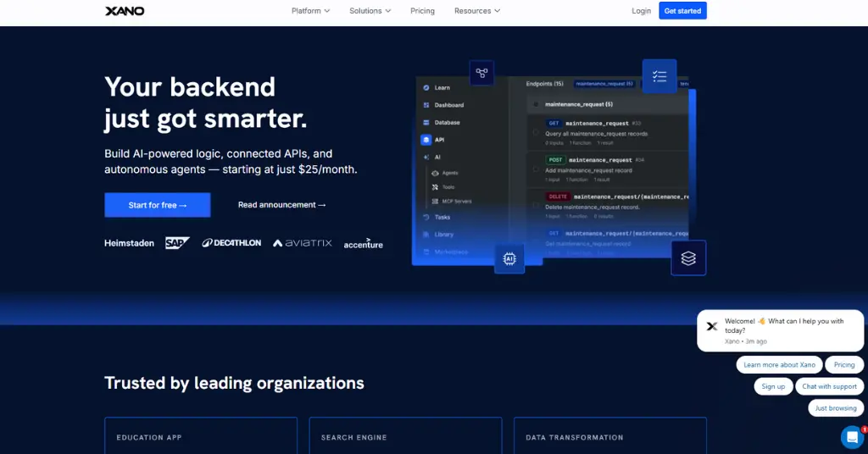Viewport: 868px width, 454px height.
Task: Click the SAP logo
Action: pyautogui.click(x=177, y=243)
